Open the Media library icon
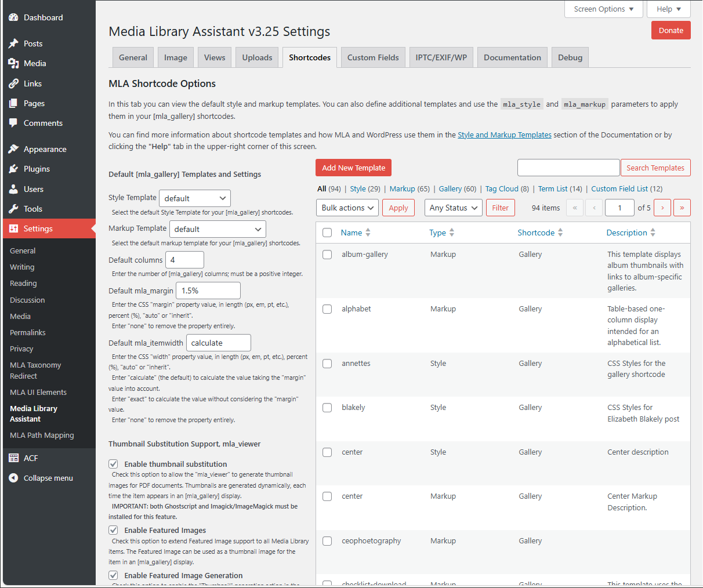703x588 pixels. click(x=14, y=63)
